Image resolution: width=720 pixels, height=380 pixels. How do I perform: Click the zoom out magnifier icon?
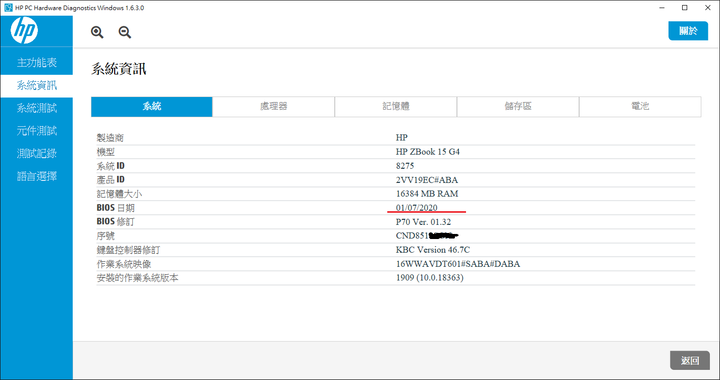tap(125, 32)
